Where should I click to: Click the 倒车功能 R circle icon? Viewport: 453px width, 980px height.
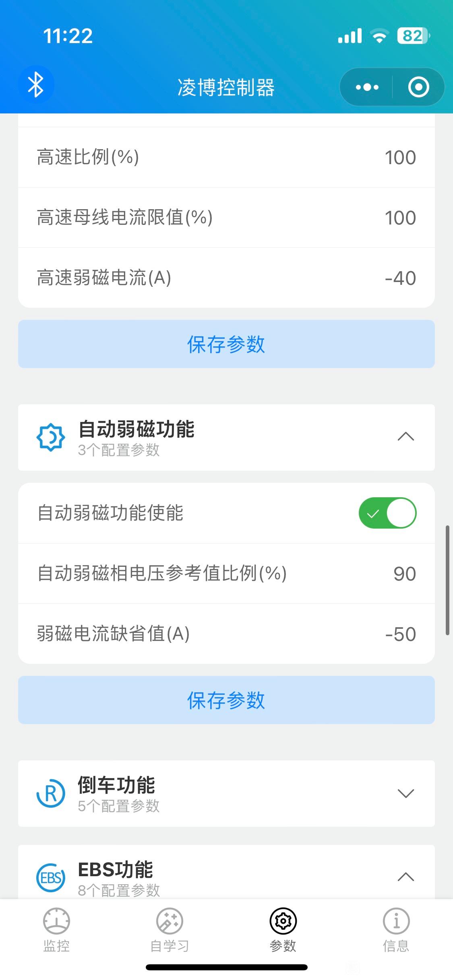[51, 794]
